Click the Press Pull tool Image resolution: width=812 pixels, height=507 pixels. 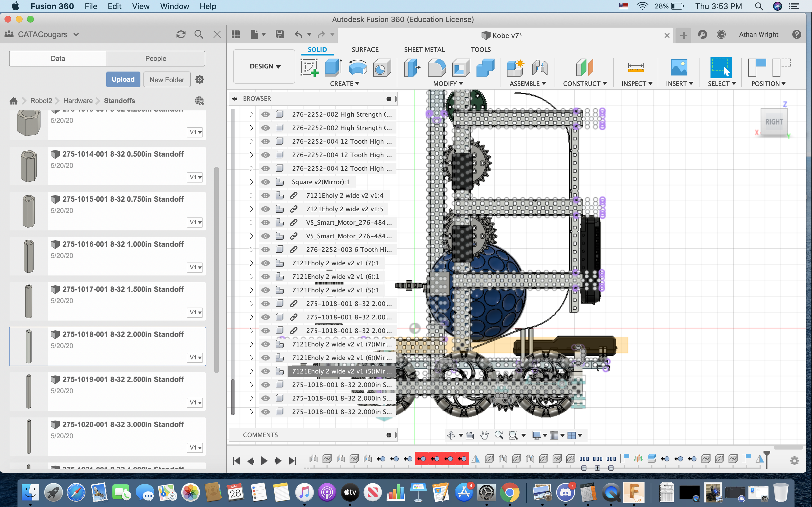(x=412, y=67)
